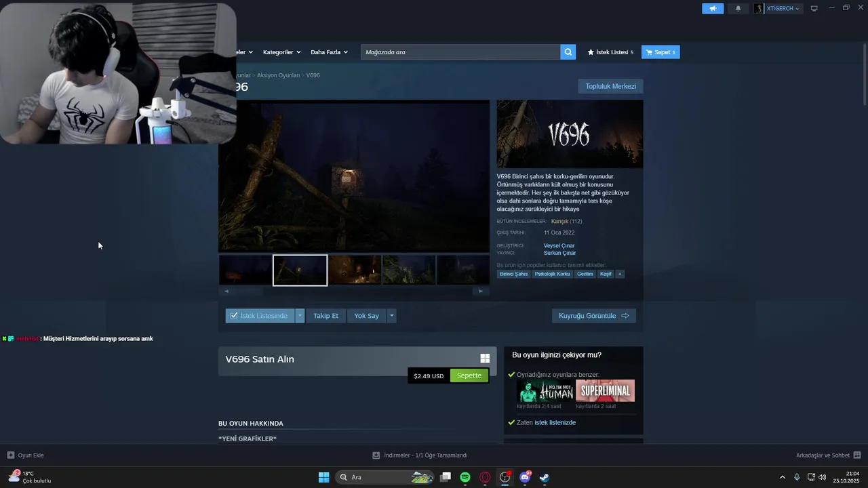
Task: Open developer Veysel Çınar link
Action: 559,245
